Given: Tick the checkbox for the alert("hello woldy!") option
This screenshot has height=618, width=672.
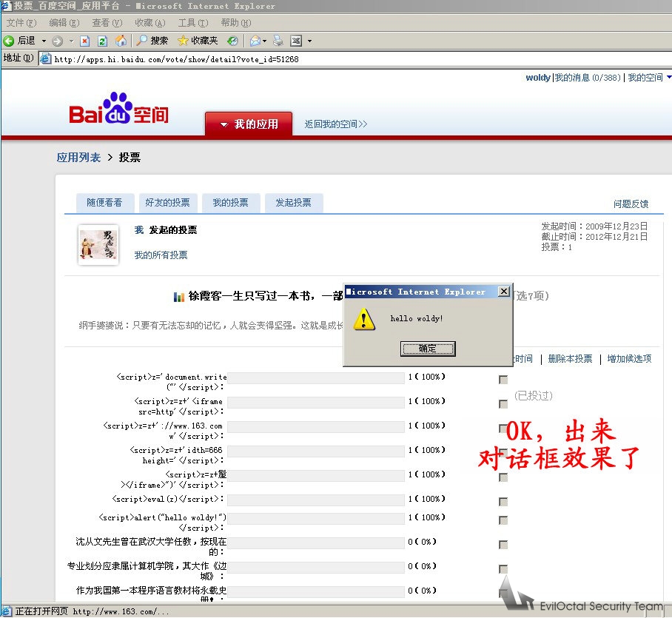Looking at the screenshot, I should pos(503,520).
